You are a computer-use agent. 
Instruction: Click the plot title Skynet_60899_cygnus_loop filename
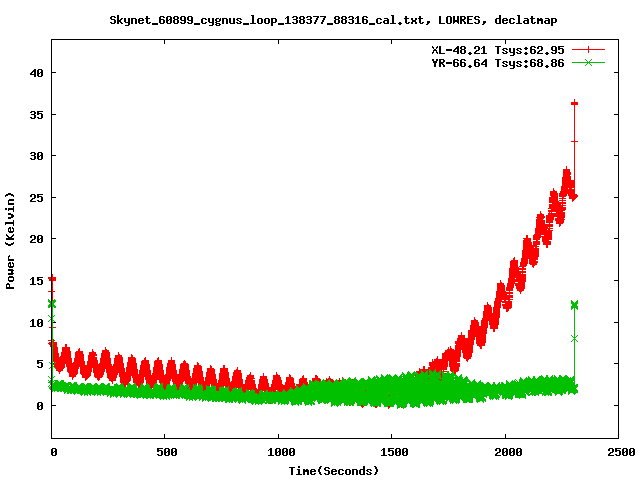267,20
